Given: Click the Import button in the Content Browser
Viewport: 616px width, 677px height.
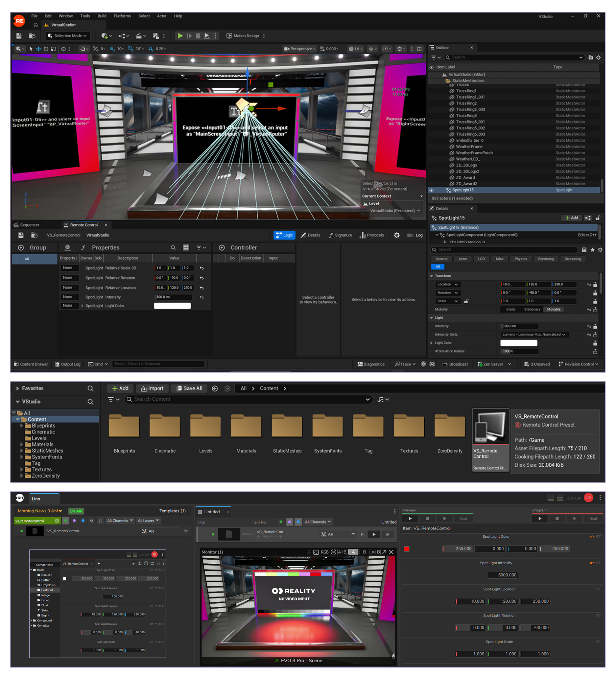Looking at the screenshot, I should [153, 388].
